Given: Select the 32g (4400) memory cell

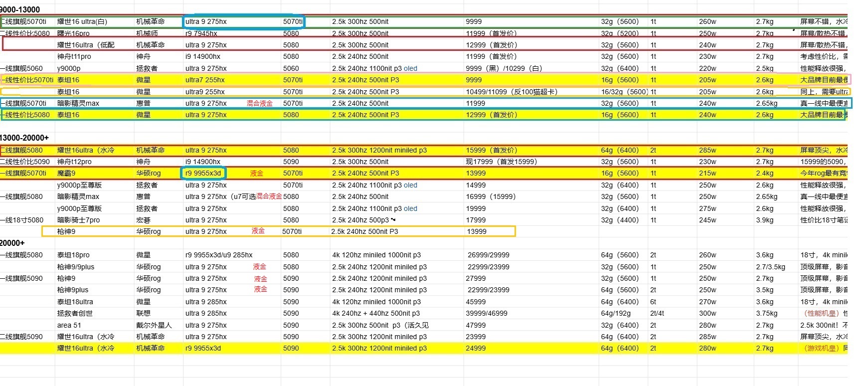Looking at the screenshot, I should click(619, 220).
